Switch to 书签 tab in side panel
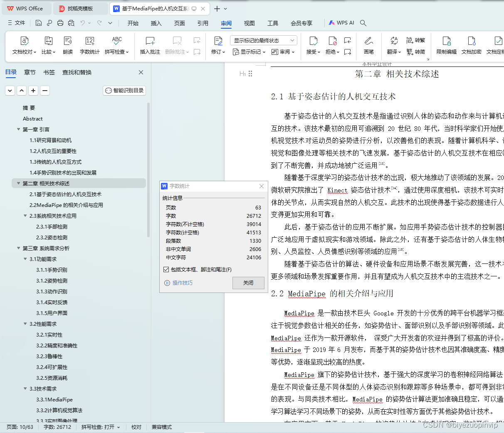This screenshot has width=504, height=433. [49, 72]
